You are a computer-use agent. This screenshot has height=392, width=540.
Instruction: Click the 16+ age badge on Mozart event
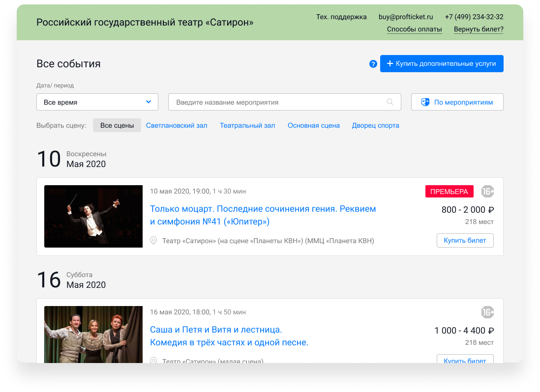(487, 192)
